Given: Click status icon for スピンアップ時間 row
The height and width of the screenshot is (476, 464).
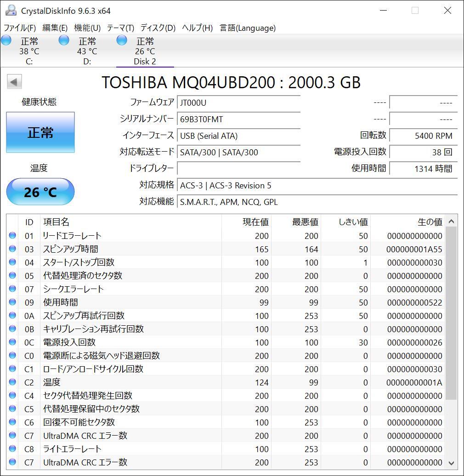Looking at the screenshot, I should point(12,249).
